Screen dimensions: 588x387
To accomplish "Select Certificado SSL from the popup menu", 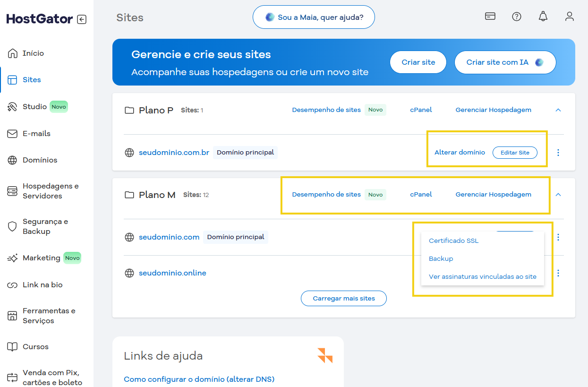I will pyautogui.click(x=453, y=241).
